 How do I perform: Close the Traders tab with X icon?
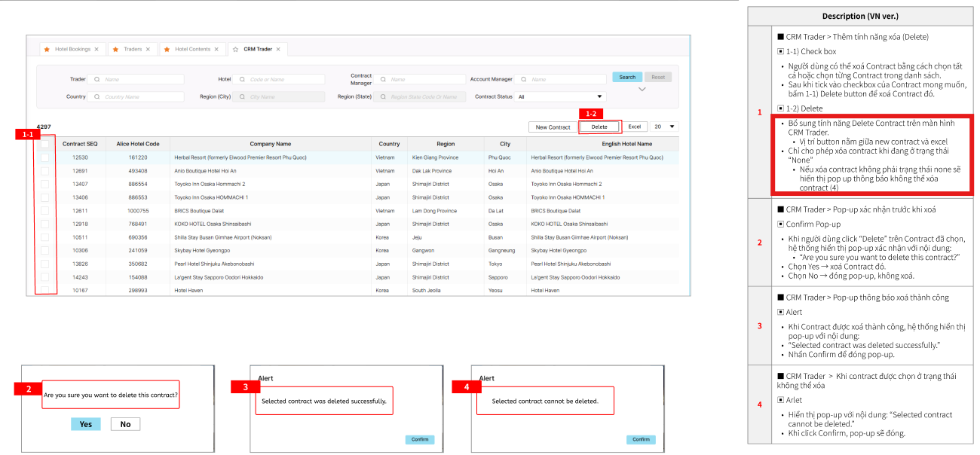point(148,49)
